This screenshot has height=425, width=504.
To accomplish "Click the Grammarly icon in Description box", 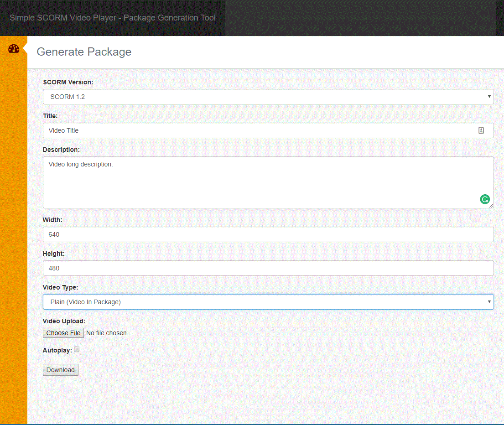I will pos(485,199).
